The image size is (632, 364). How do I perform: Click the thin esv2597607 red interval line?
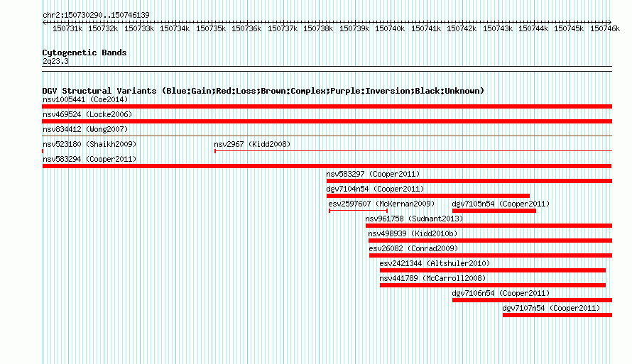pos(359,211)
